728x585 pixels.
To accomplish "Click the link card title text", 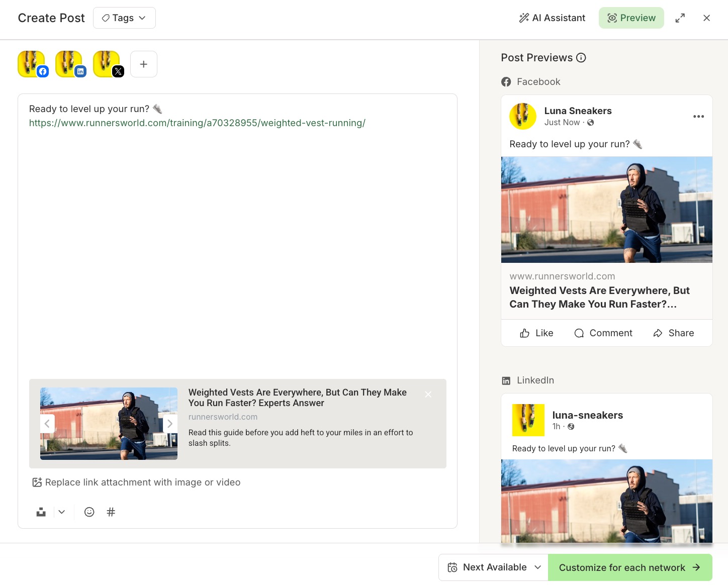I will pos(298,398).
